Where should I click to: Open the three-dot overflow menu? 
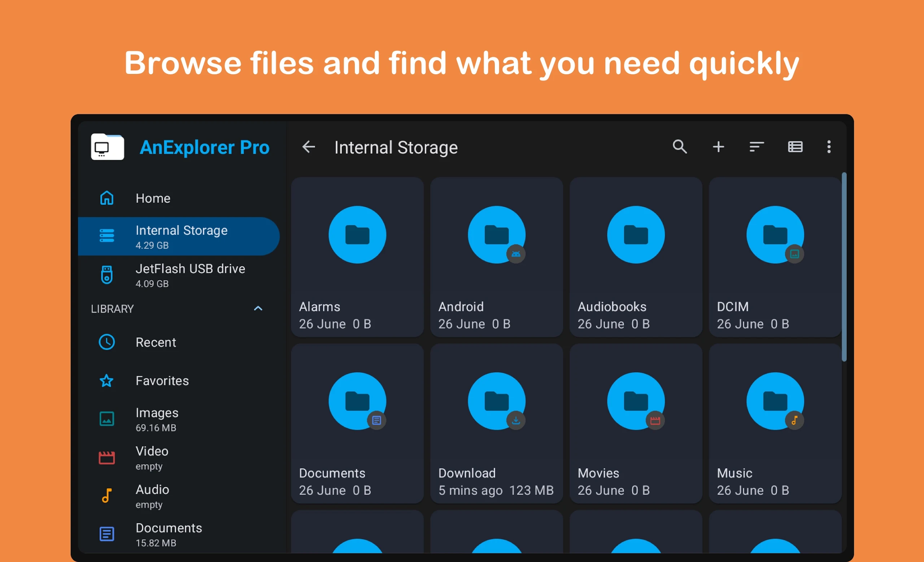point(829,146)
